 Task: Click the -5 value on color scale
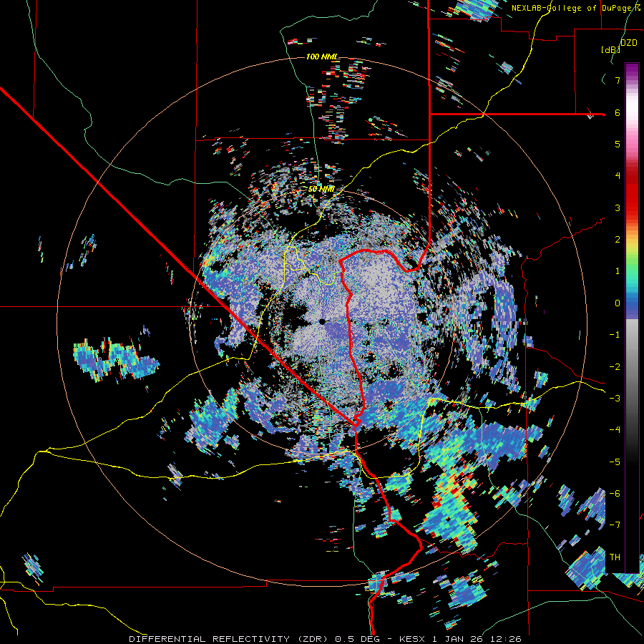pos(615,462)
